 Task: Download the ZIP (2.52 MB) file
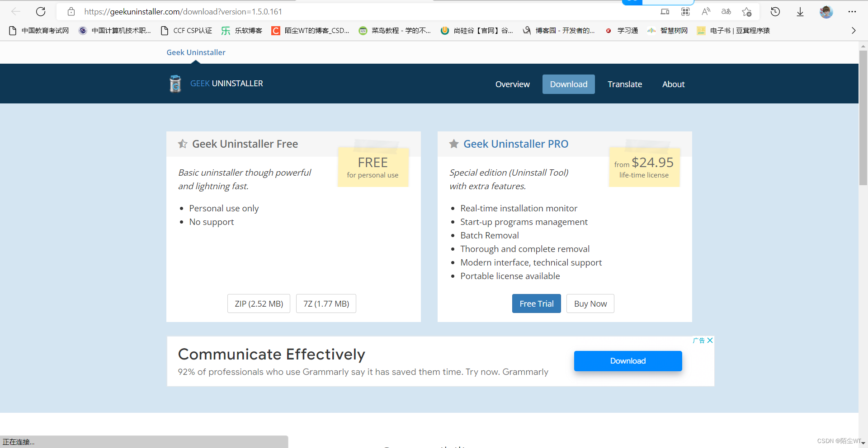[259, 304]
